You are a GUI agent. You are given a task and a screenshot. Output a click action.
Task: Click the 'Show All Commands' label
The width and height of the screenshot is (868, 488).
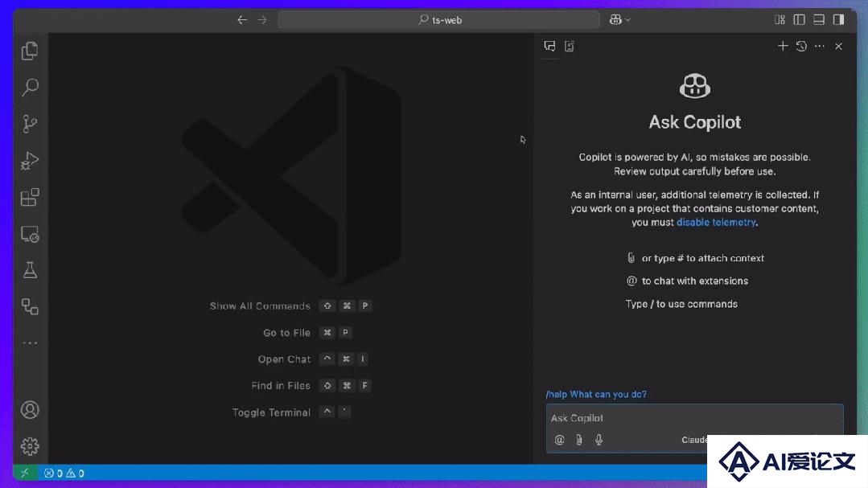[x=260, y=306]
